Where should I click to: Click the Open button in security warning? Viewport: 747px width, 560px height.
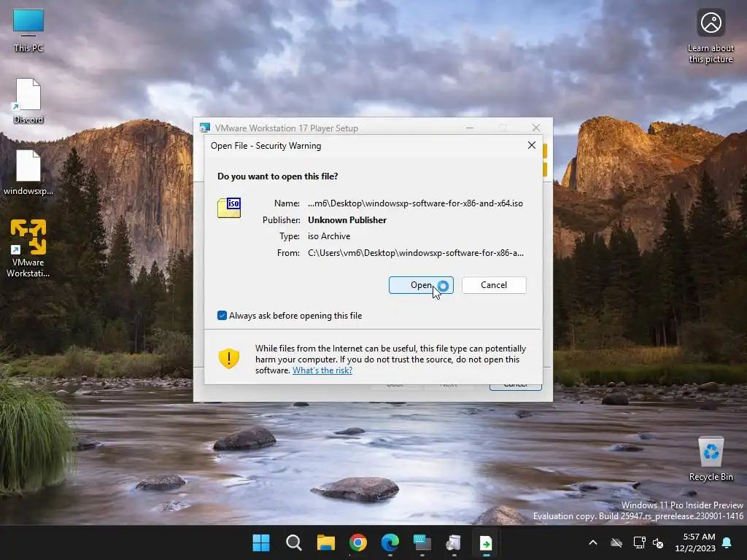pos(421,285)
